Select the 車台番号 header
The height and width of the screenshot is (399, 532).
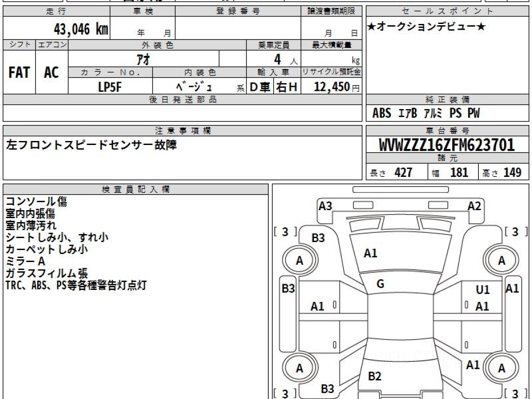point(447,131)
